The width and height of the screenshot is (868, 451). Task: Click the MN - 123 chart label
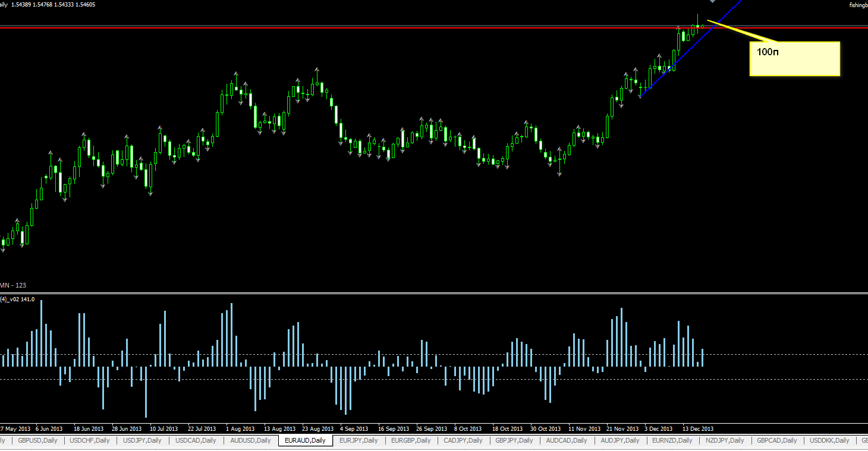(13, 285)
